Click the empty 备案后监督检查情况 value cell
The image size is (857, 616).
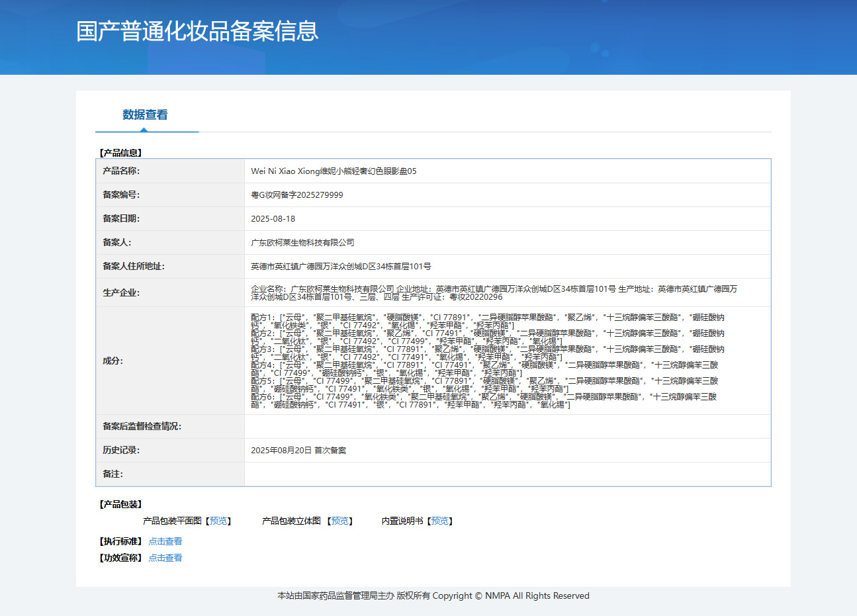pyautogui.click(x=507, y=427)
